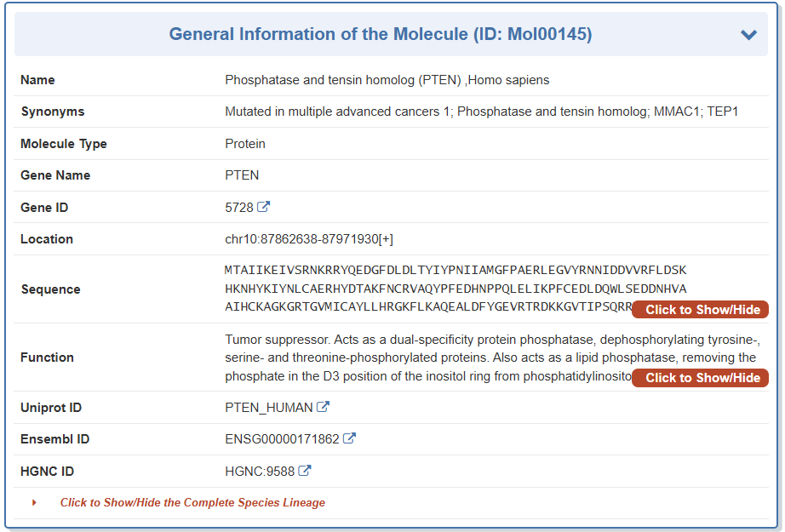The image size is (785, 532).
Task: Click the HGNC:9588 identifier text
Action: pyautogui.click(x=260, y=471)
